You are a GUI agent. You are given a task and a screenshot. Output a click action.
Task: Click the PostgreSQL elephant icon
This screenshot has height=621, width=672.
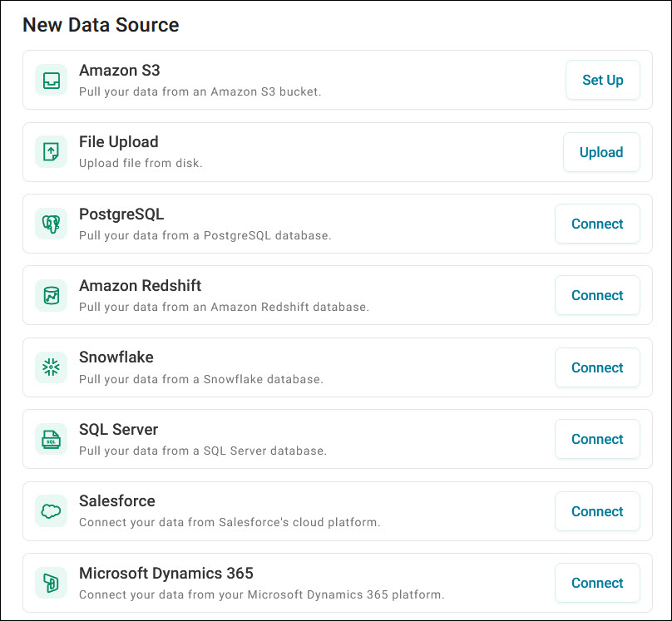tap(51, 224)
